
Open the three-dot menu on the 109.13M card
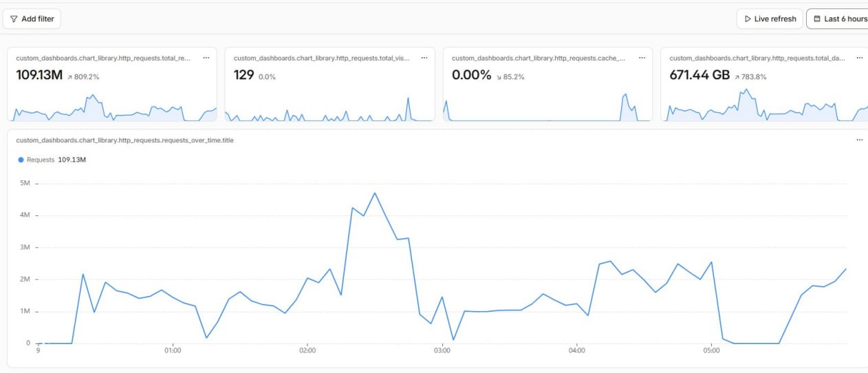pyautogui.click(x=206, y=58)
